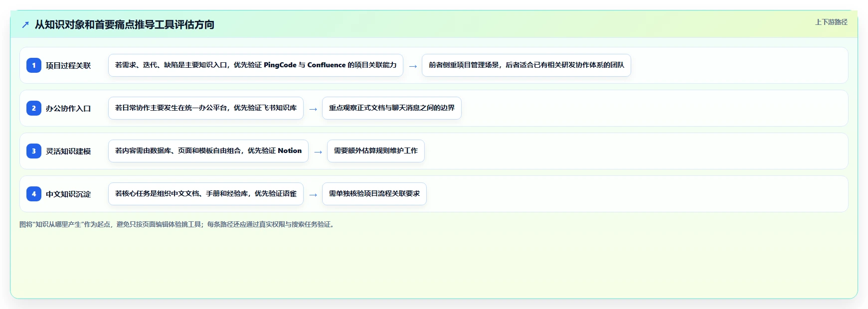The image size is (868, 309).
Task: Select step badge number 2
Action: click(34, 108)
